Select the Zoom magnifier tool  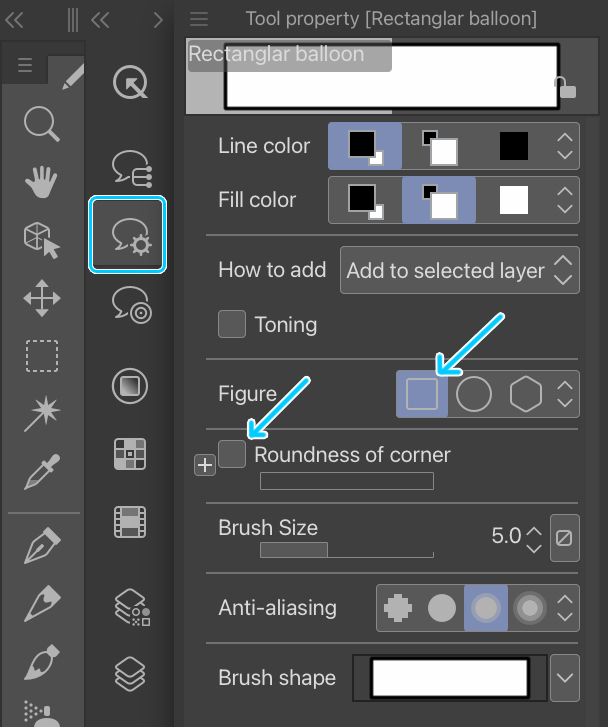pyautogui.click(x=42, y=125)
